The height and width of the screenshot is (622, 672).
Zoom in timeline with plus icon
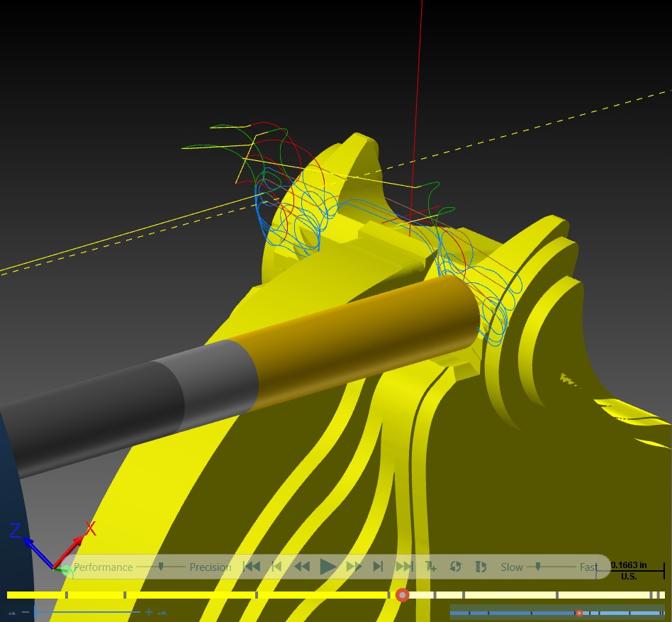(149, 611)
